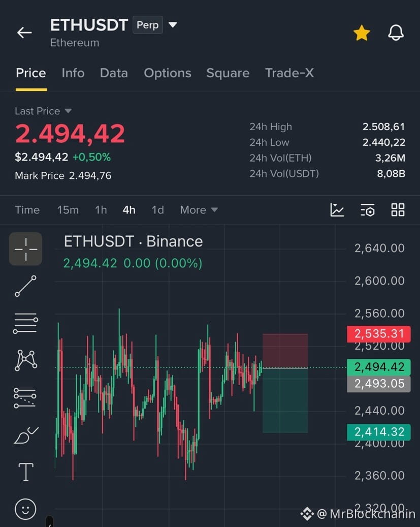Switch to the Options tab
Viewport: 420px width, 527px height.
(x=167, y=73)
